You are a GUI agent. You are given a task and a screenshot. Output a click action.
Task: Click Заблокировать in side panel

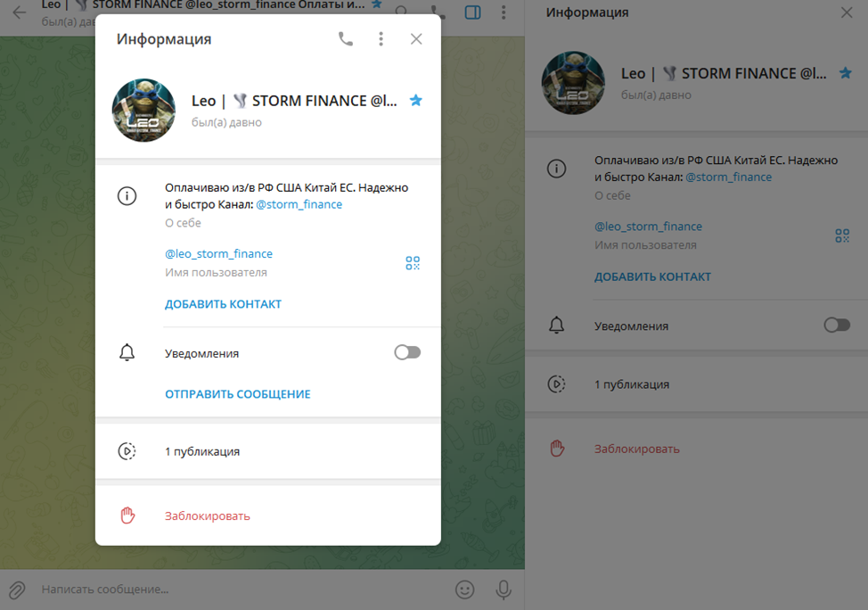(637, 449)
